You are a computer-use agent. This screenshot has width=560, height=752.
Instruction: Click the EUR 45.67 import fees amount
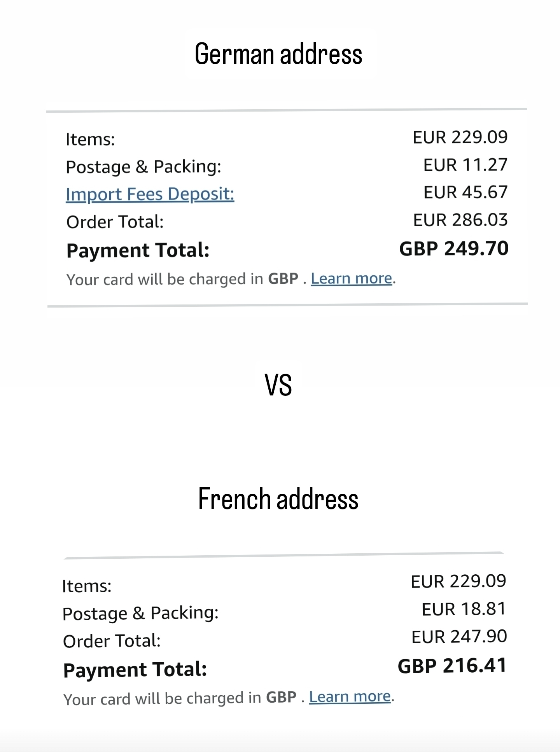pyautogui.click(x=465, y=192)
